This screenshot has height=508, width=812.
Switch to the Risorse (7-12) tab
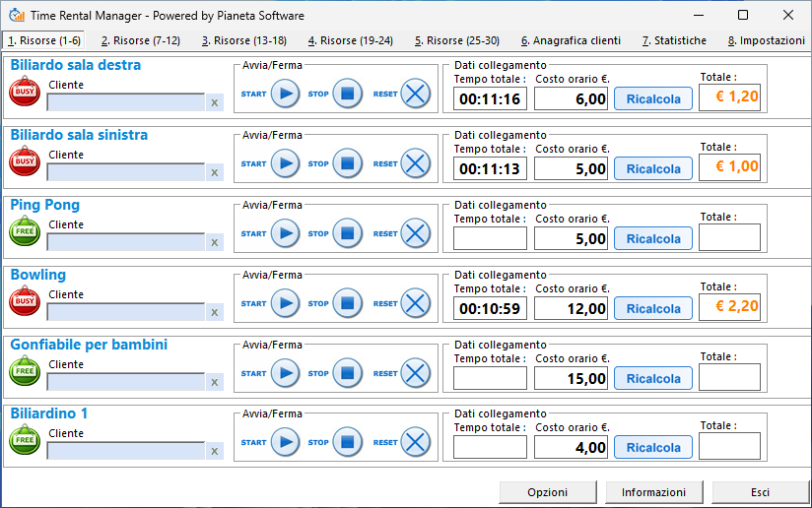(141, 41)
